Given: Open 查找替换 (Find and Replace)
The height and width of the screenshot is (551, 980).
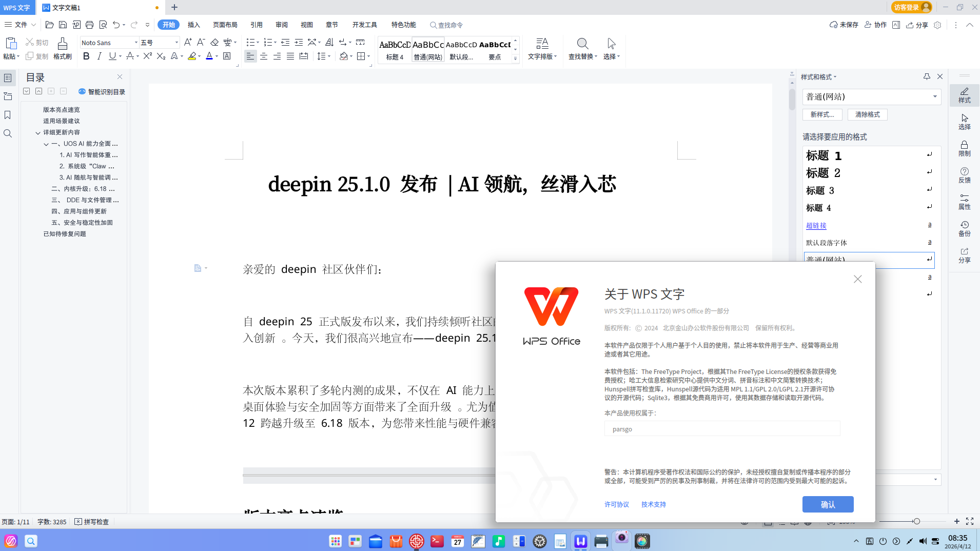Looking at the screenshot, I should (581, 49).
